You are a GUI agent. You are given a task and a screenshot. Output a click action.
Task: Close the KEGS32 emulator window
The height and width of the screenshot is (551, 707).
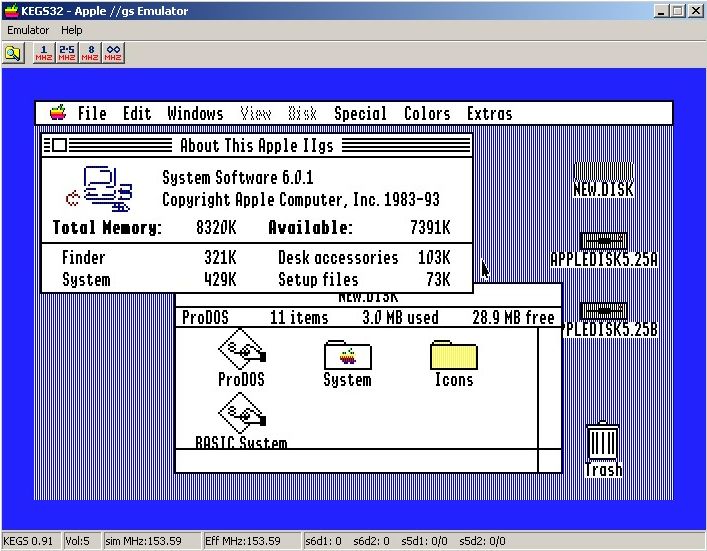[x=696, y=11]
